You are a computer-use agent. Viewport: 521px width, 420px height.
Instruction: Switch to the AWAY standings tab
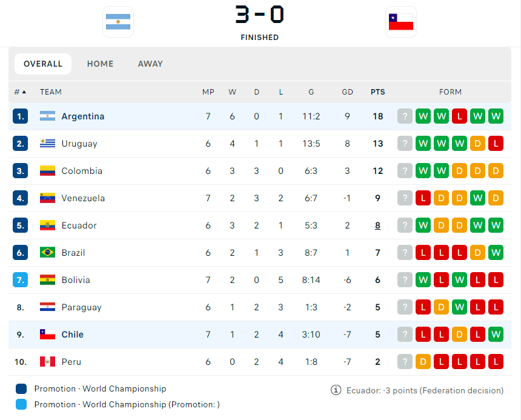pyautogui.click(x=150, y=64)
